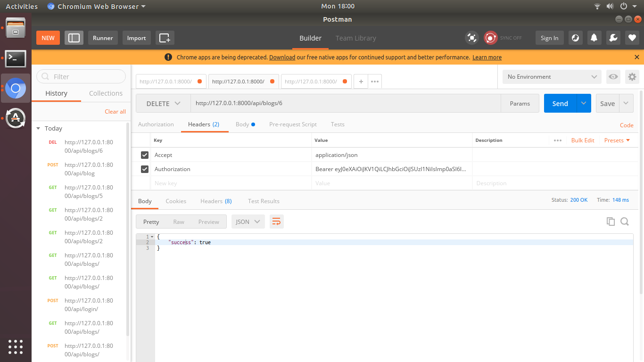Click the volume icon in top bar
The width and height of the screenshot is (644, 362).
(x=610, y=6)
